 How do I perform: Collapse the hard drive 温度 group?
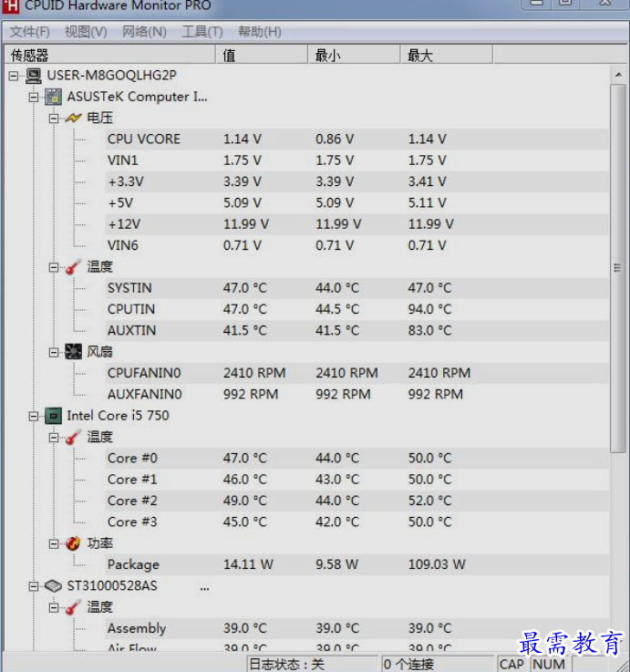[54, 607]
